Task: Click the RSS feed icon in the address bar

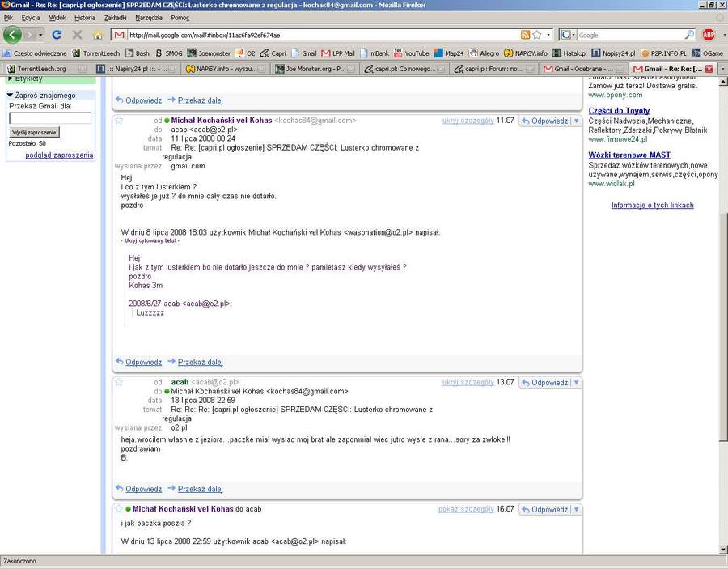Action: pos(525,35)
